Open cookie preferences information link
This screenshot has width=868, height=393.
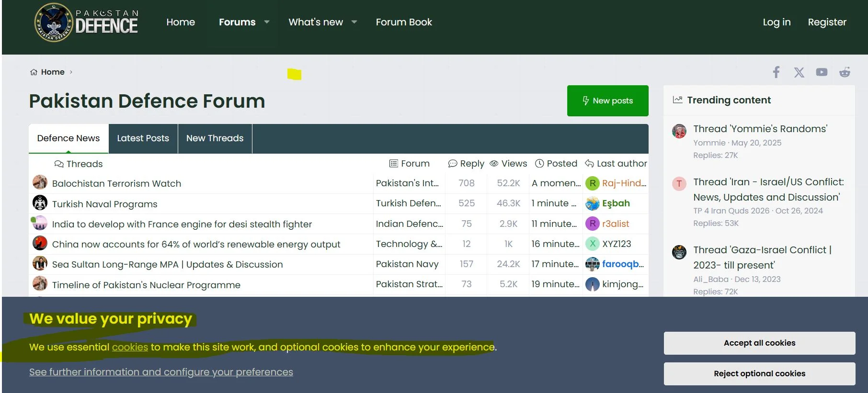coord(161,372)
